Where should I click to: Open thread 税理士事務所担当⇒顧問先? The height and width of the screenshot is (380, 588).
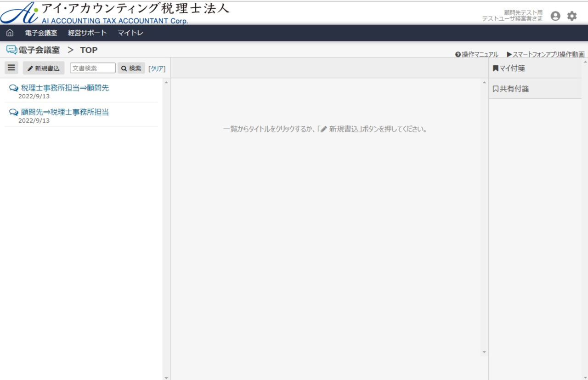click(x=65, y=88)
